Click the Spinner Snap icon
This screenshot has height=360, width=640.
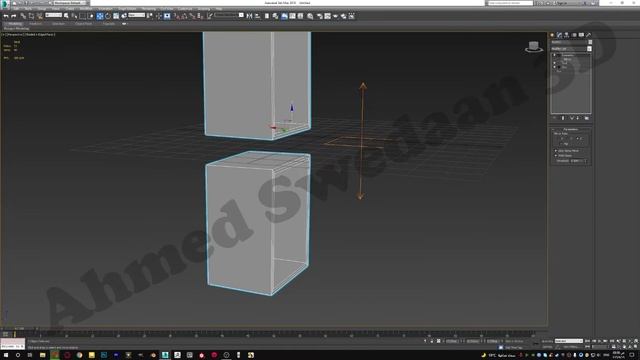click(x=200, y=16)
